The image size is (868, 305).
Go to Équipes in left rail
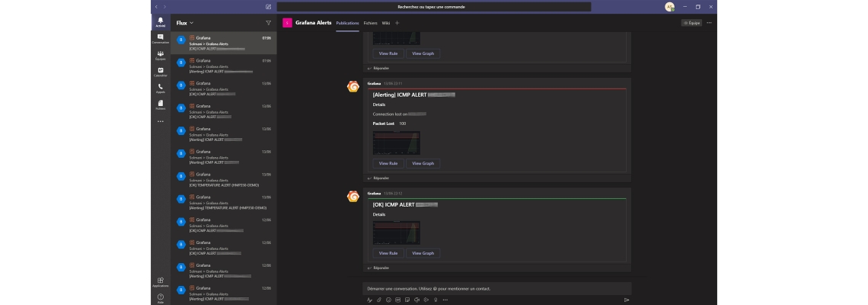point(160,55)
